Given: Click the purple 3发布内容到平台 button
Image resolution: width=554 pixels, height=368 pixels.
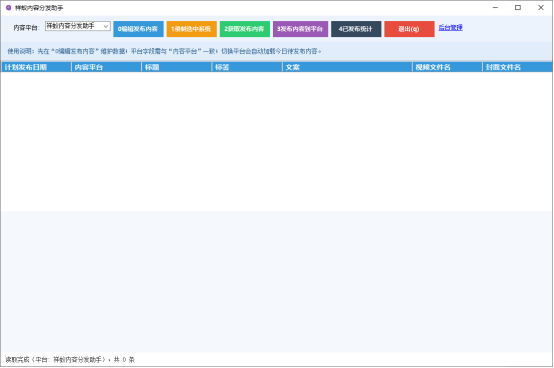Looking at the screenshot, I should pyautogui.click(x=300, y=29).
